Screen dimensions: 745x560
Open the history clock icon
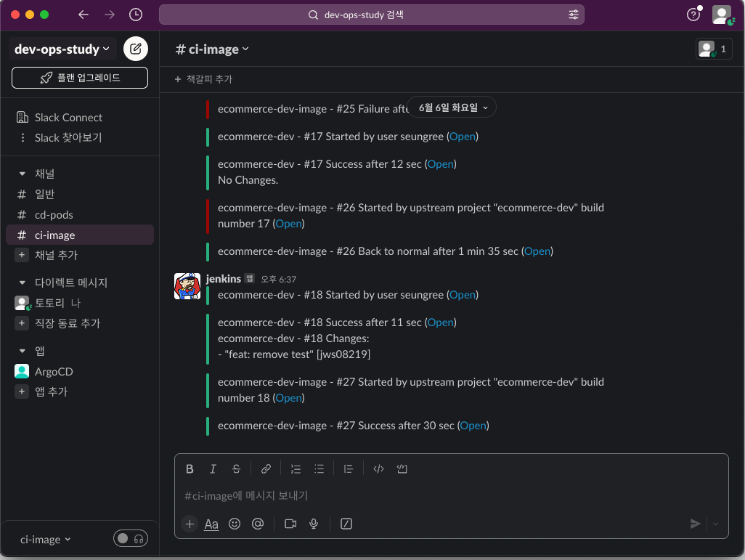tap(136, 15)
